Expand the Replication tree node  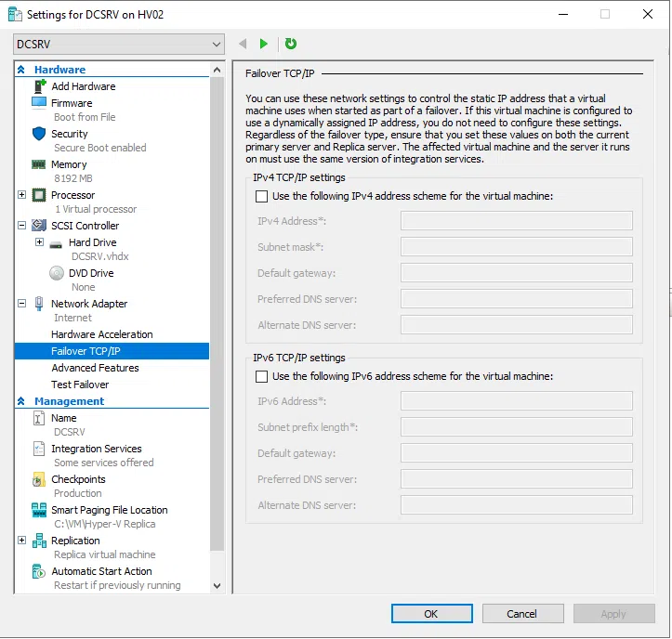pyautogui.click(x=21, y=541)
